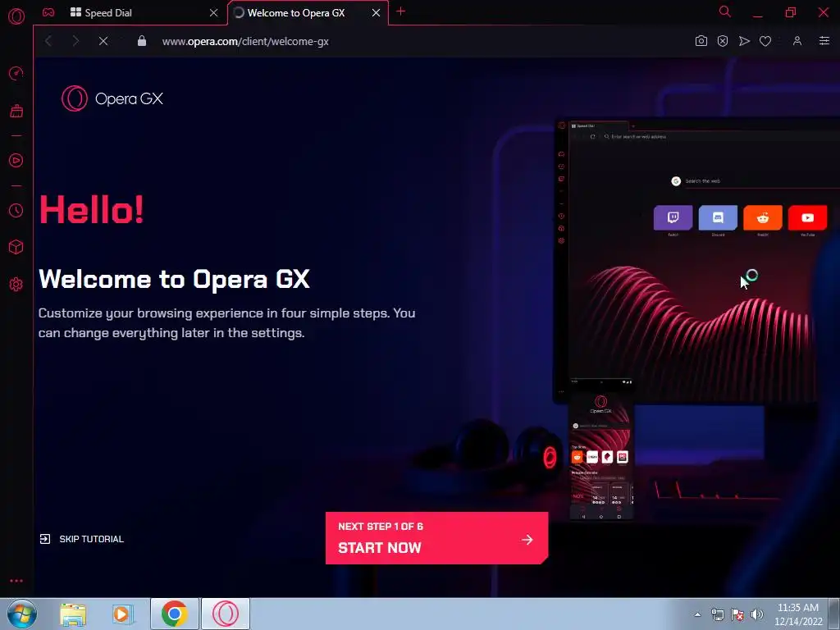Open Easy Setup sliders icon
The height and width of the screenshot is (630, 840).
pyautogui.click(x=824, y=41)
